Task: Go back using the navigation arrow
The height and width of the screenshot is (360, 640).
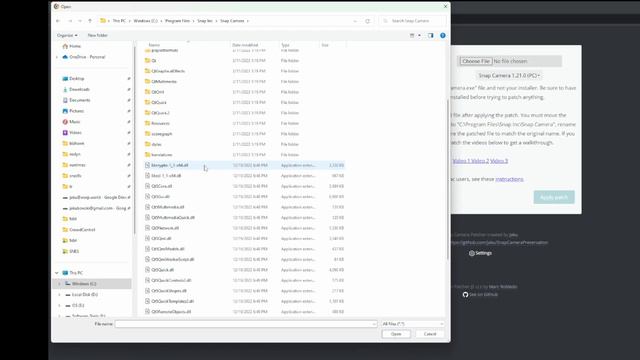Action: (x=58, y=21)
